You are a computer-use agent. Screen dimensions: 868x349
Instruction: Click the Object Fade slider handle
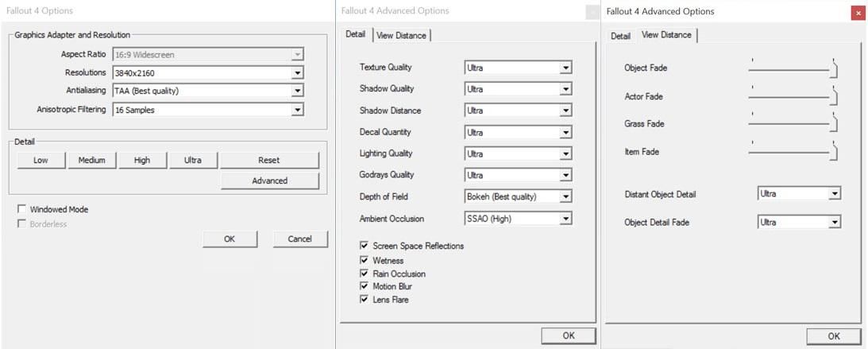(834, 68)
